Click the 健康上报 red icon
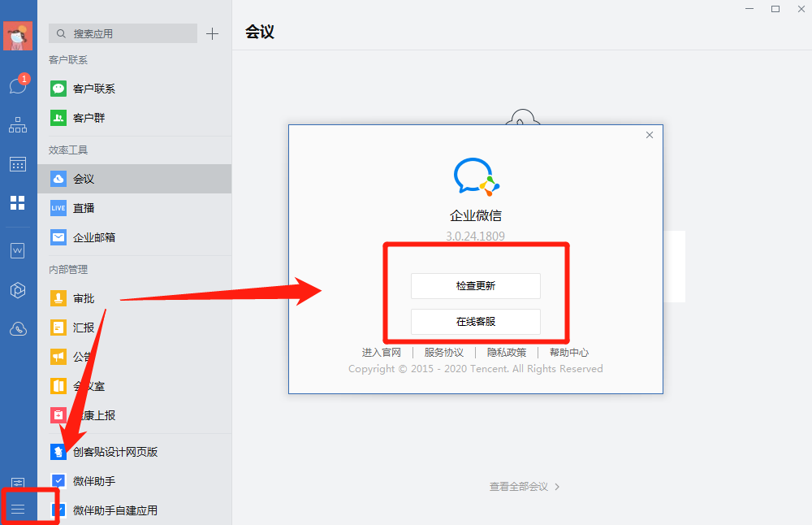Screen dimensions: 812x525 (x=58, y=415)
